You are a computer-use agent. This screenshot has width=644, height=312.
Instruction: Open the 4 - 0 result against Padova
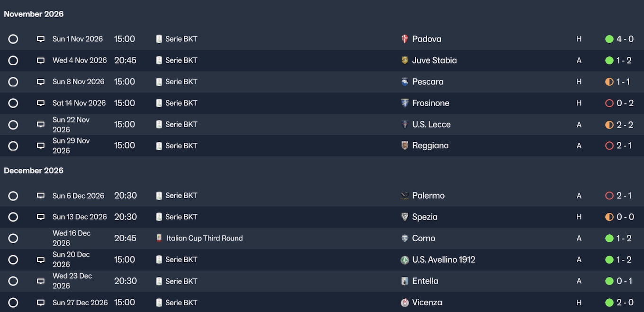(x=625, y=39)
